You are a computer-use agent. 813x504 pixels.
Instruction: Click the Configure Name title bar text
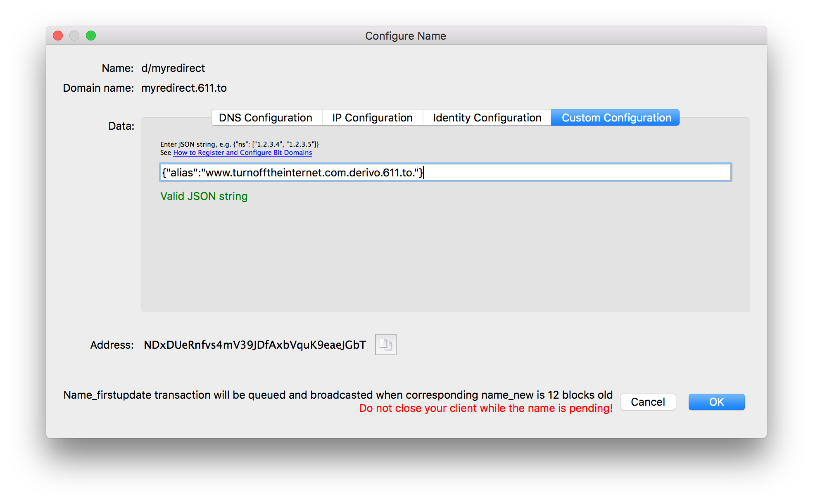click(405, 36)
